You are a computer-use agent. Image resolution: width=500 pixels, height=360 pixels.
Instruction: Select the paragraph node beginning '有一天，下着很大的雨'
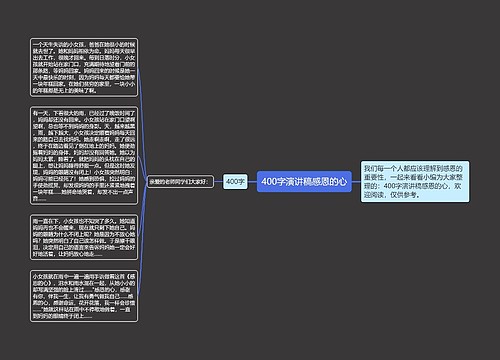click(84, 156)
